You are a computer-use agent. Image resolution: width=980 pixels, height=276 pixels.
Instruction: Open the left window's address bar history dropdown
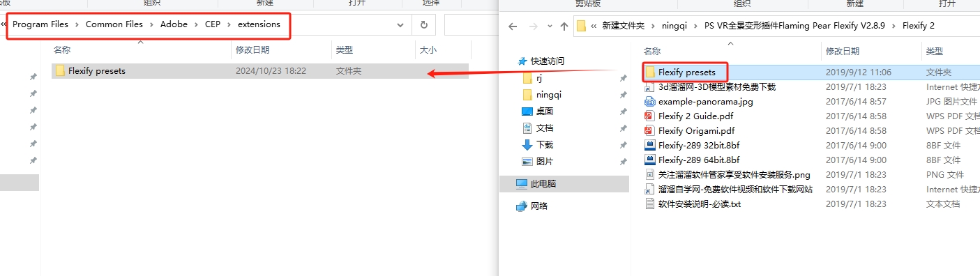400,24
